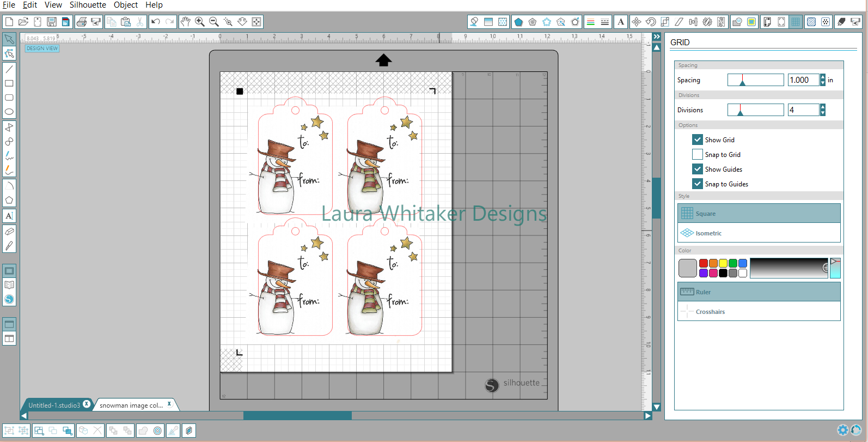Viewport: 868px width, 442px height.
Task: Open the Fill Color panel (blue pentagon)
Action: coord(518,22)
